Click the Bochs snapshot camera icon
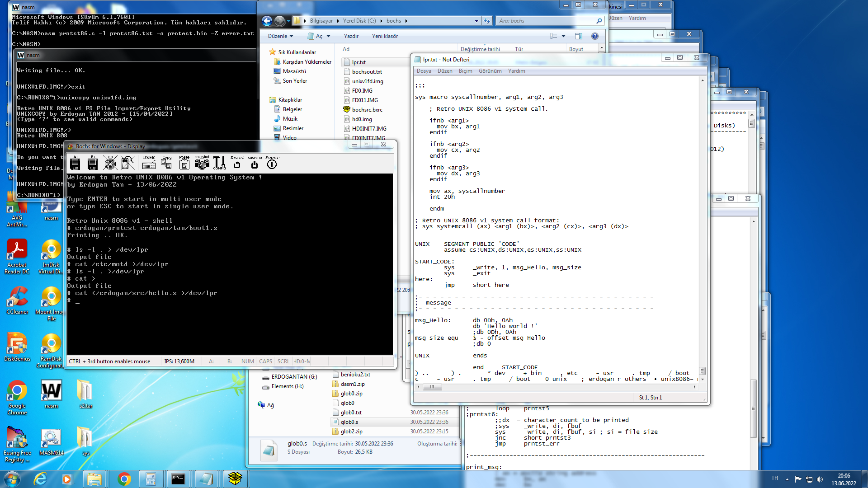The height and width of the screenshot is (488, 868). (202, 163)
